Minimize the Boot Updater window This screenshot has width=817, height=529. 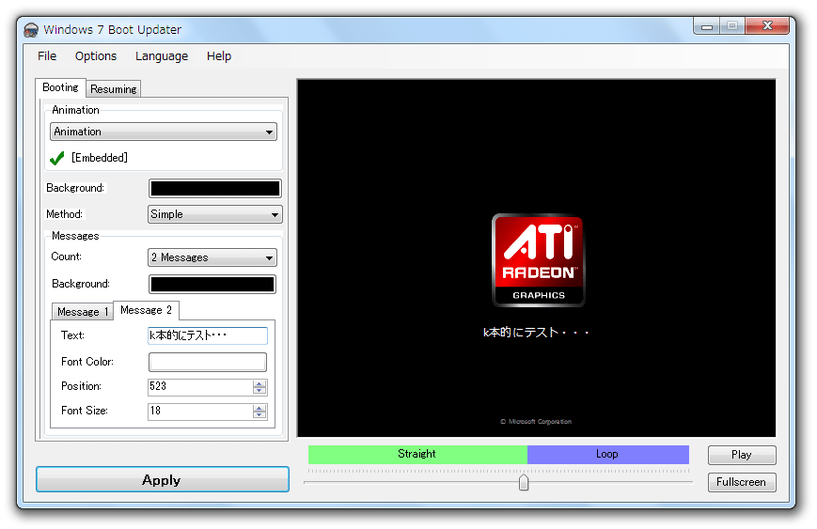tap(707, 26)
